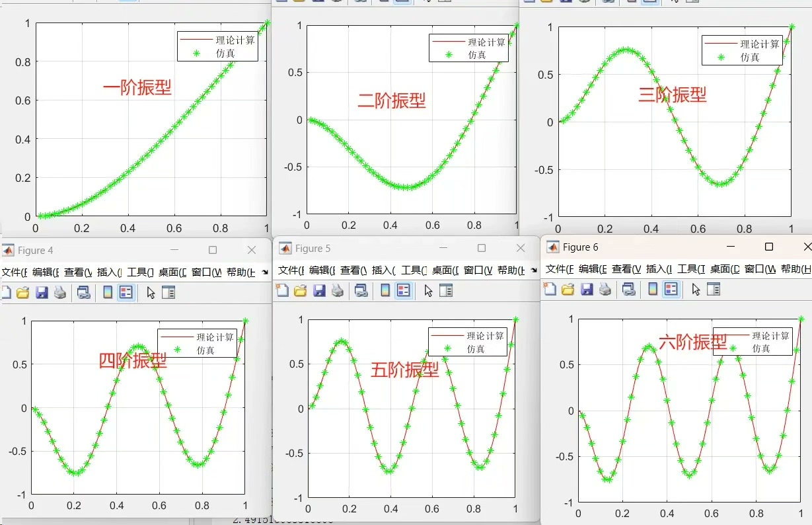
Task: Toggle Insert Legend in Figure 5 toolbar
Action: click(404, 290)
